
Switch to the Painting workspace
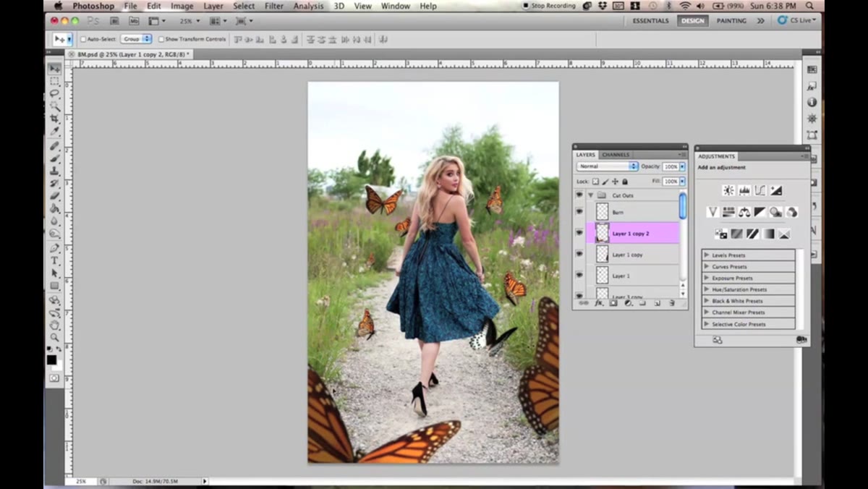pos(731,21)
